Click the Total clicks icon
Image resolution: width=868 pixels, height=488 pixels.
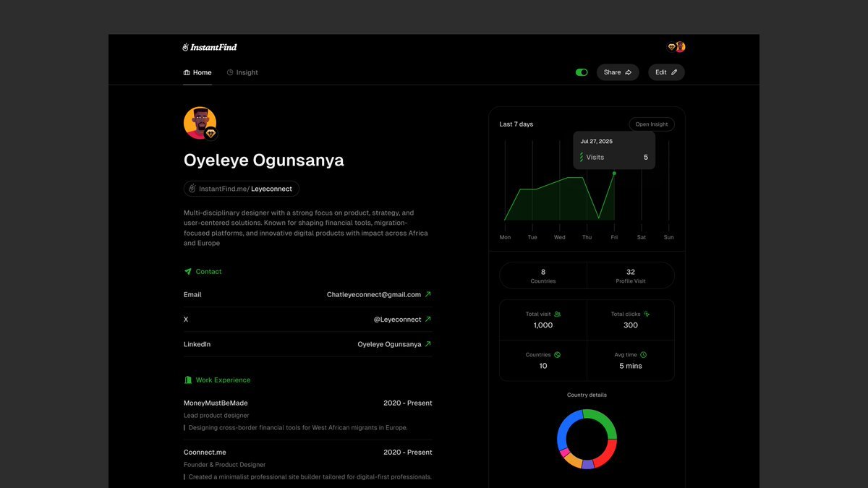click(647, 314)
